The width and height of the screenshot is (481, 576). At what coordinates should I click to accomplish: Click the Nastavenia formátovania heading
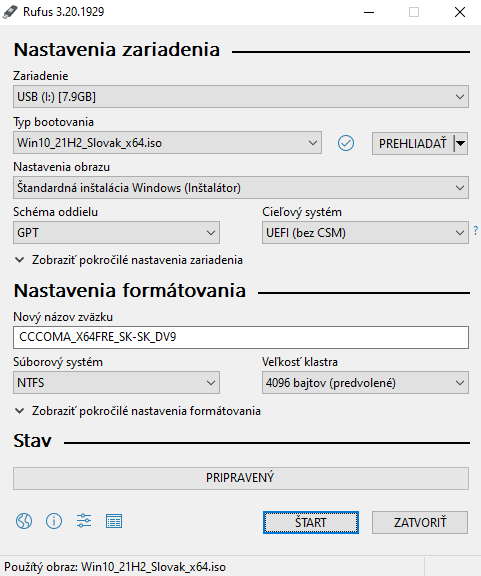(x=130, y=291)
